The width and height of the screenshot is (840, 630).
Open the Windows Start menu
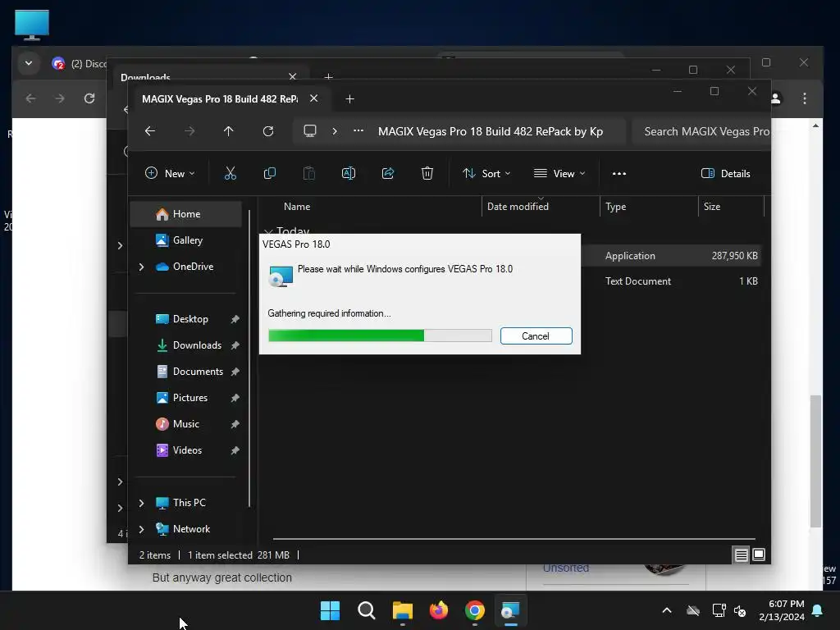[x=330, y=610]
